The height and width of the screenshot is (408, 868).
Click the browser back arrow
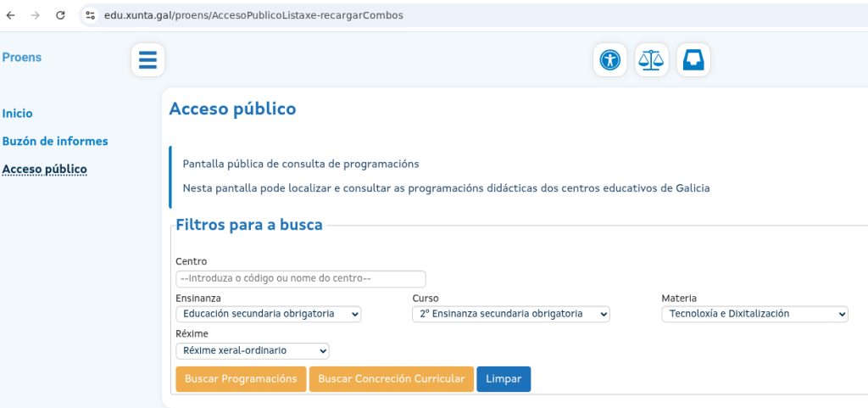[x=11, y=15]
